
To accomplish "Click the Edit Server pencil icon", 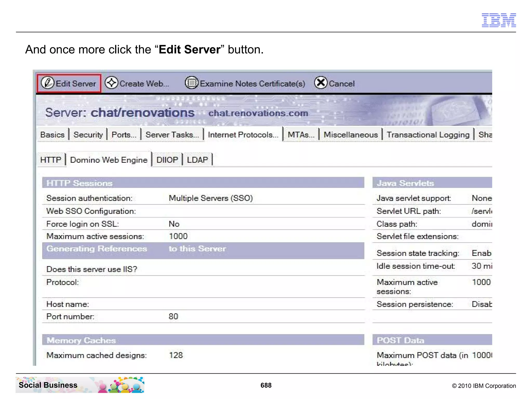I will tap(48, 83).
